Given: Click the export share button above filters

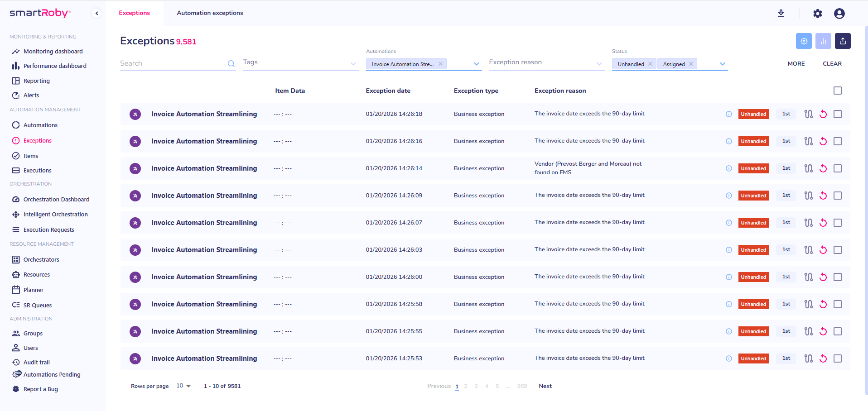Looking at the screenshot, I should (843, 41).
